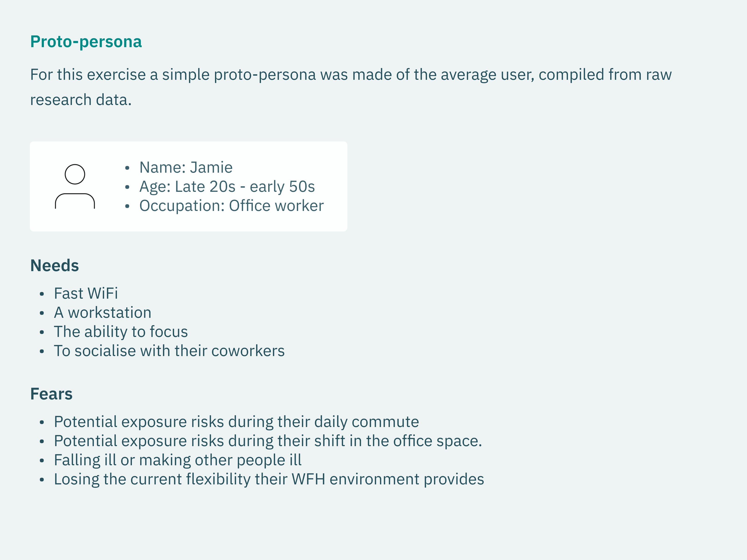The width and height of the screenshot is (747, 560).
Task: Click the bullet before Fast WiFi
Action: pos(42,294)
